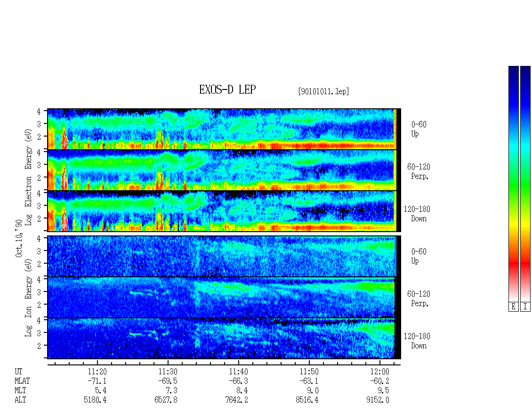The height and width of the screenshot is (412, 532).
Task: Click MLT value 9.0
Action: click(314, 391)
